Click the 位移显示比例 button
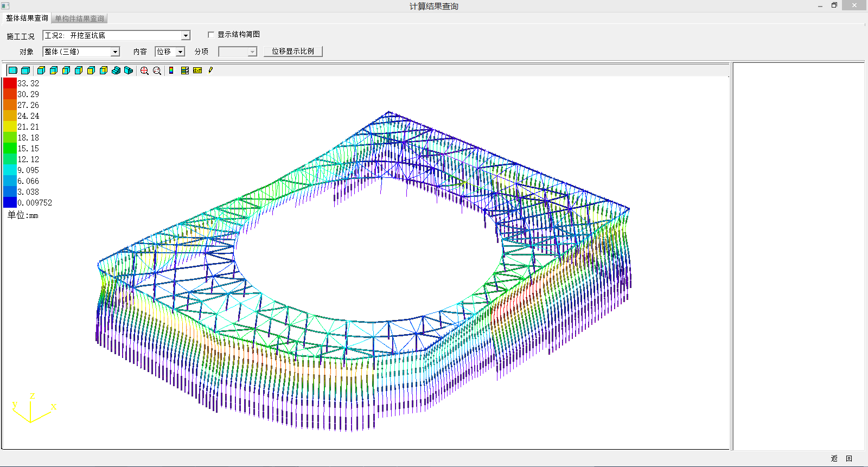The image size is (868, 467). click(x=293, y=52)
